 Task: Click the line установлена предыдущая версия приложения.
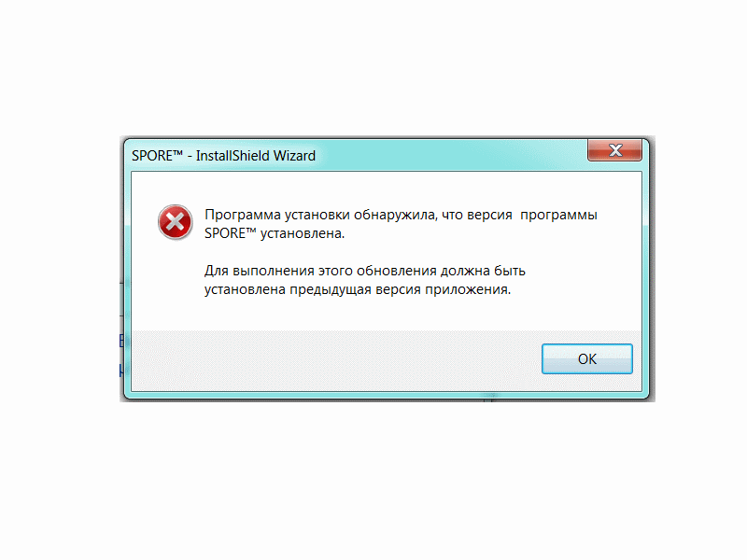pyautogui.click(x=358, y=289)
